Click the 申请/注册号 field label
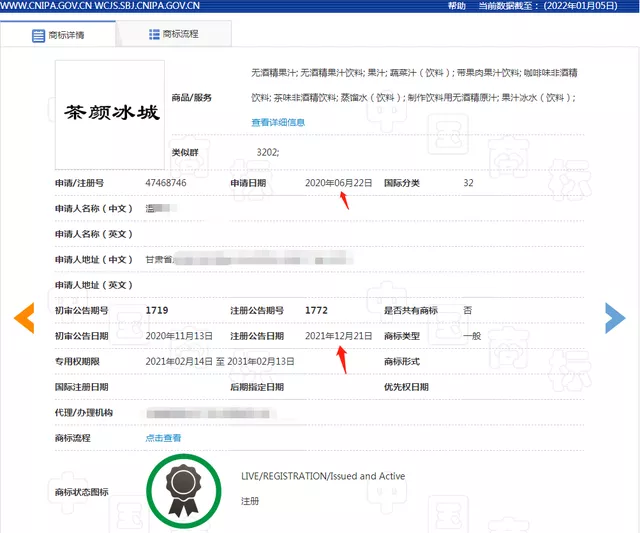 pyautogui.click(x=79, y=183)
